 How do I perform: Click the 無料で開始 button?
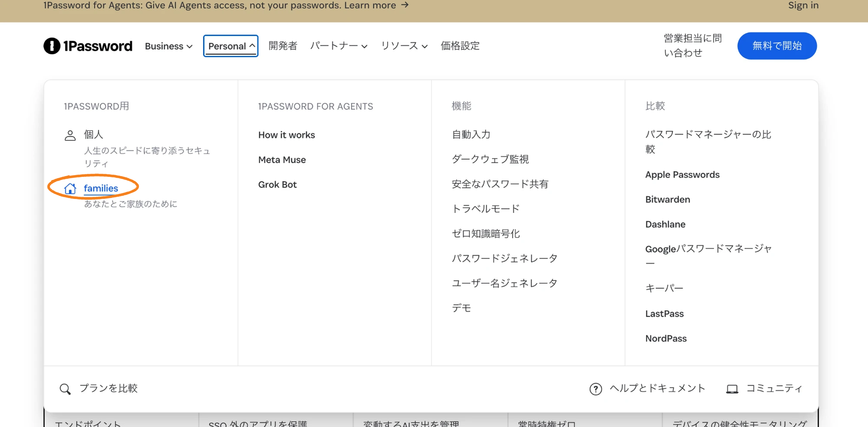(x=777, y=46)
